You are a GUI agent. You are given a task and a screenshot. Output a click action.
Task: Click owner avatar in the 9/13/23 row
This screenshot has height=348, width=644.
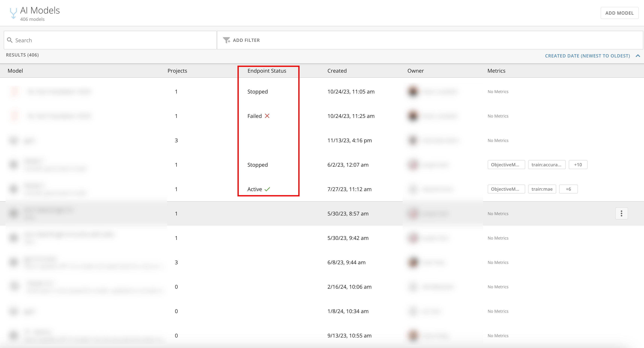click(x=413, y=335)
